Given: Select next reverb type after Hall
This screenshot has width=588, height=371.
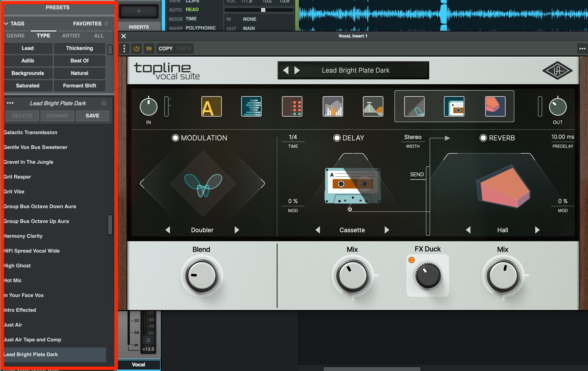Looking at the screenshot, I should 537,230.
